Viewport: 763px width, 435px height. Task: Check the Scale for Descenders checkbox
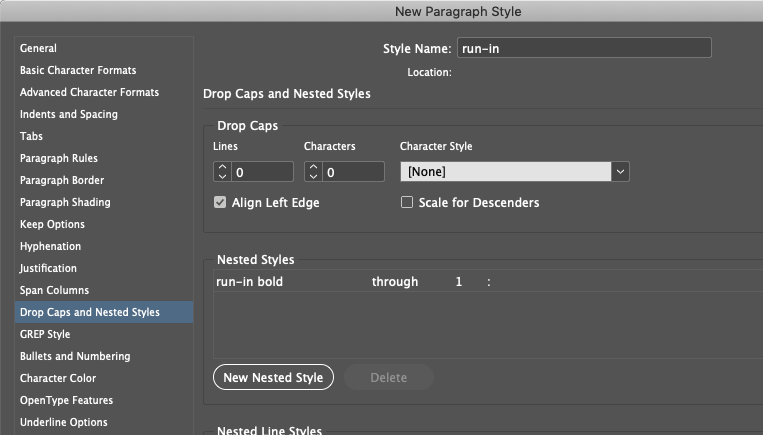pyautogui.click(x=407, y=203)
